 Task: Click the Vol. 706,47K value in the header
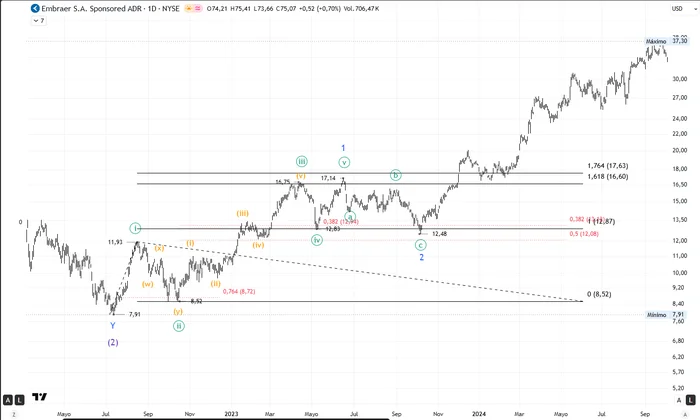[361, 8]
